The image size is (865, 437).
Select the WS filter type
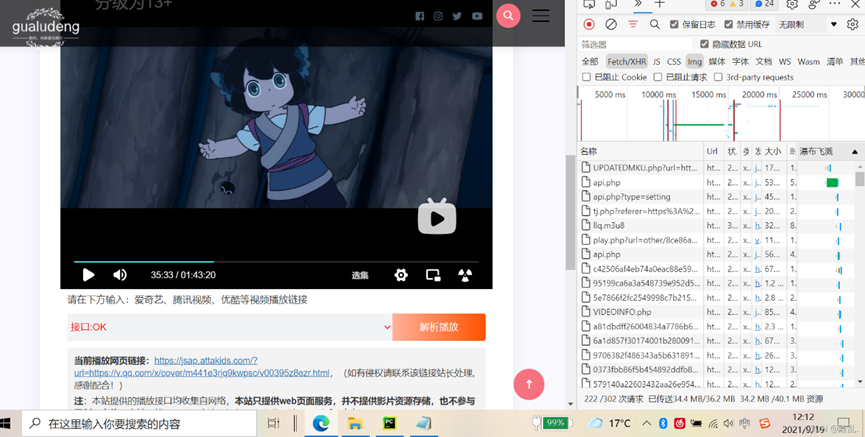pos(784,61)
